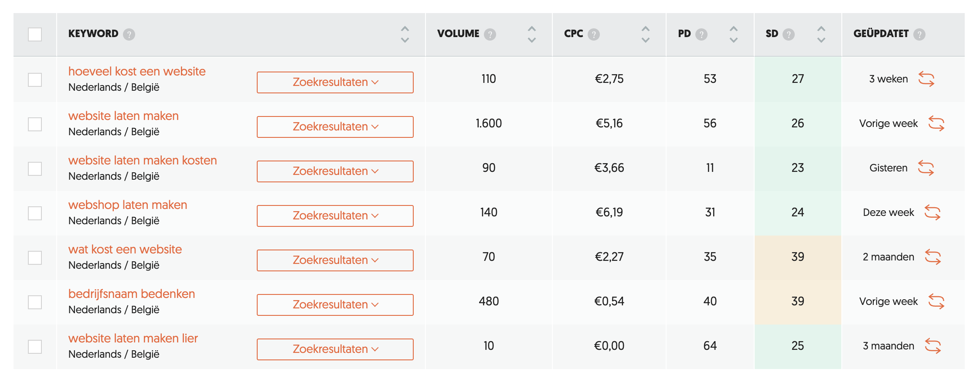Open keyword link 'webshop laten maken'
Image resolution: width=980 pixels, height=383 pixels.
click(x=128, y=205)
